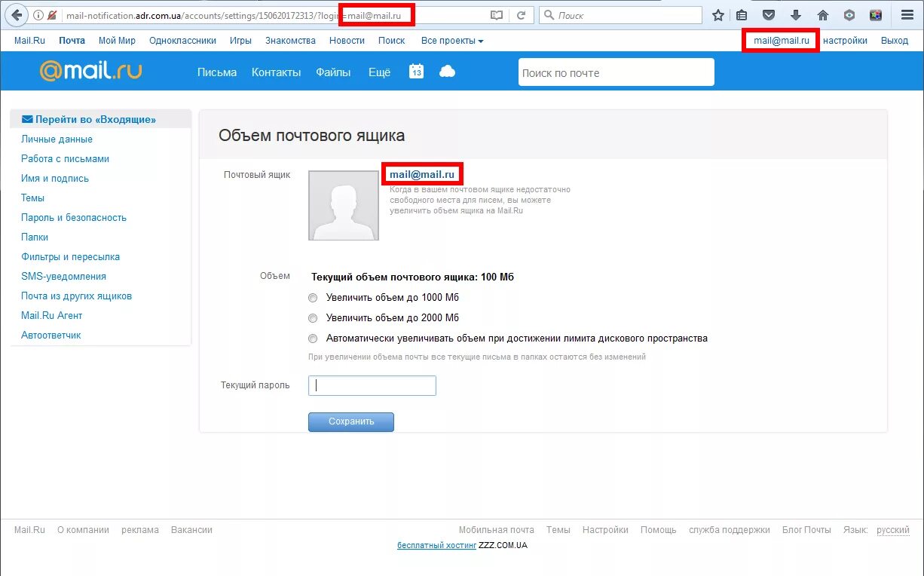Open «О компании» footer link
Image resolution: width=924 pixels, height=576 pixels.
tap(83, 530)
